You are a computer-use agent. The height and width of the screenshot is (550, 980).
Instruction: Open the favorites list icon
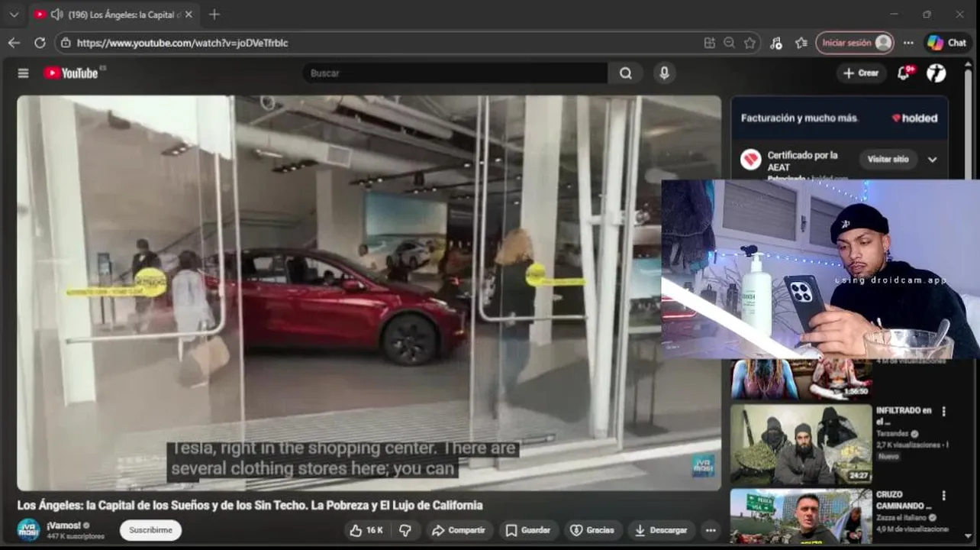click(801, 43)
